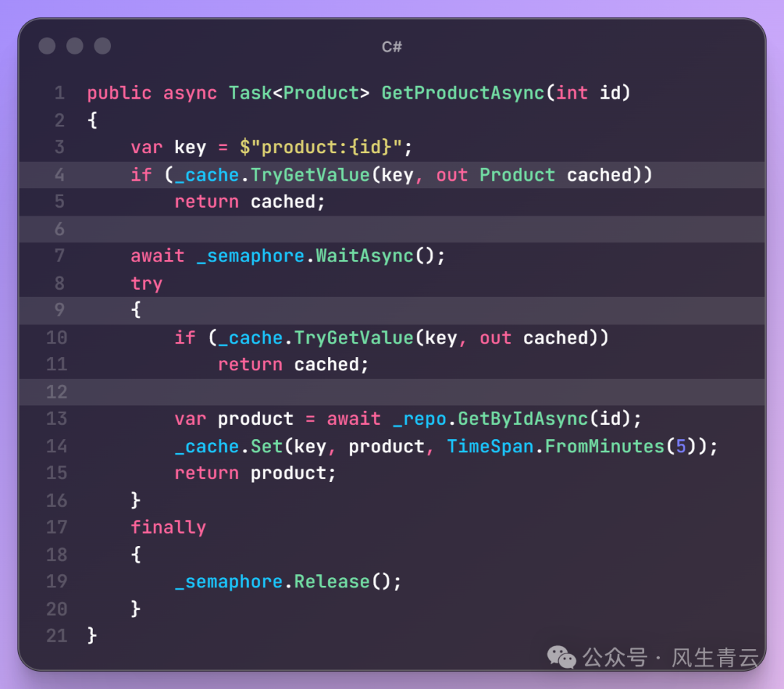Click '_semaphore' identifier on line 7
Screen dimensions: 784x689
(x=250, y=256)
